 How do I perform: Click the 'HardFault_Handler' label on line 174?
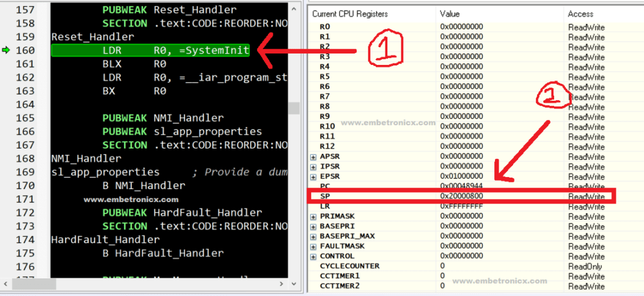(106, 239)
